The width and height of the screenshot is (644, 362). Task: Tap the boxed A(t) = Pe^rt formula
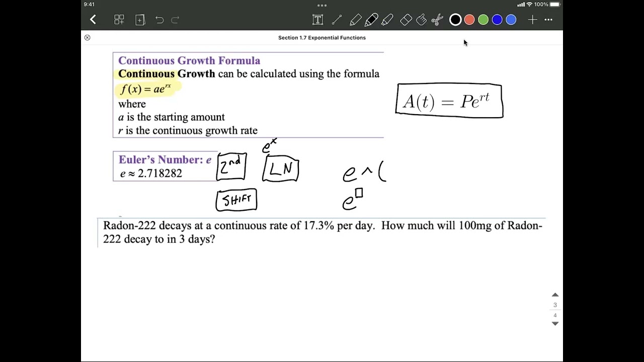449,101
